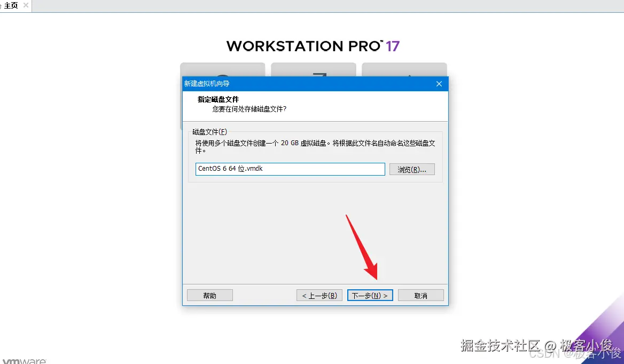Image resolution: width=624 pixels, height=364 pixels.
Task: Click the 磁盘文件(F) group label
Action: point(209,131)
